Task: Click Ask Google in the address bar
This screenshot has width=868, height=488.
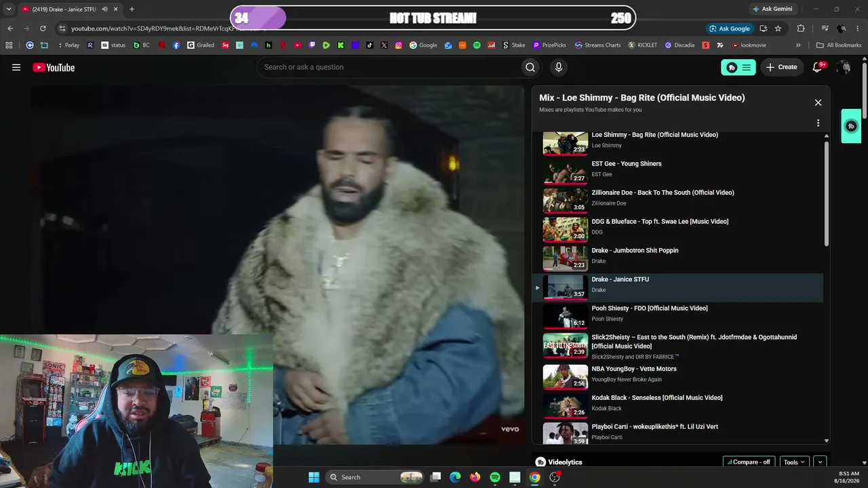Action: click(x=729, y=28)
